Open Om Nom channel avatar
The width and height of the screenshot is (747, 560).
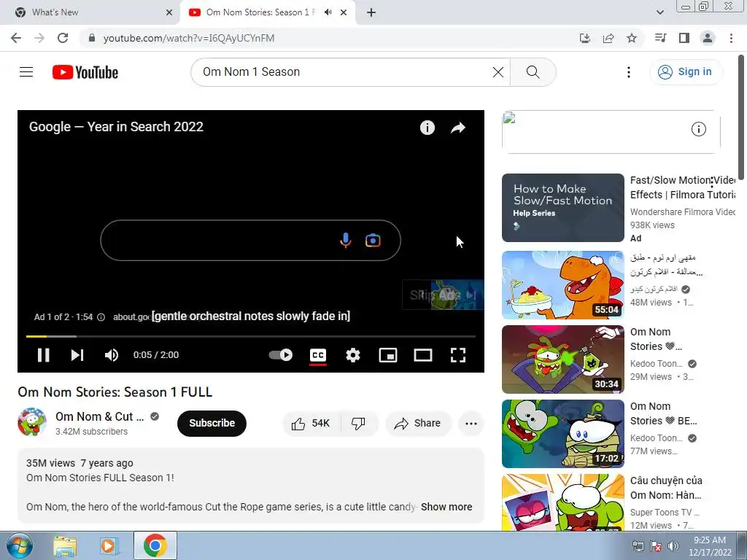point(32,422)
